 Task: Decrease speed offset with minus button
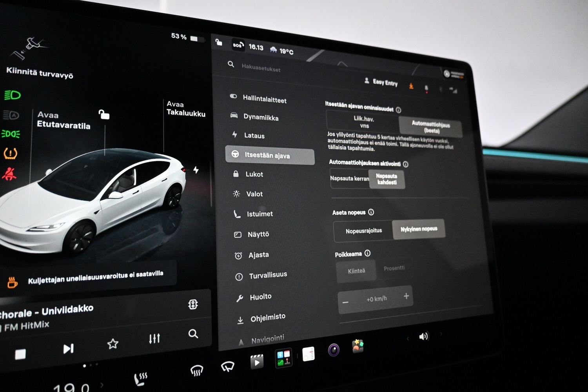click(345, 303)
